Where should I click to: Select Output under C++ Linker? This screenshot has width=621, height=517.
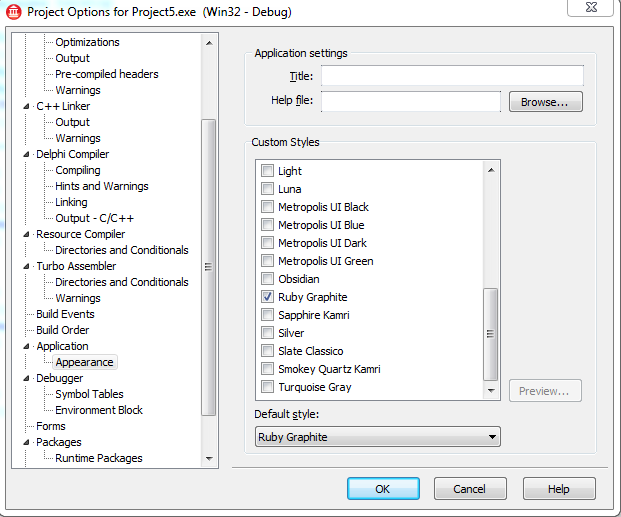[72, 122]
